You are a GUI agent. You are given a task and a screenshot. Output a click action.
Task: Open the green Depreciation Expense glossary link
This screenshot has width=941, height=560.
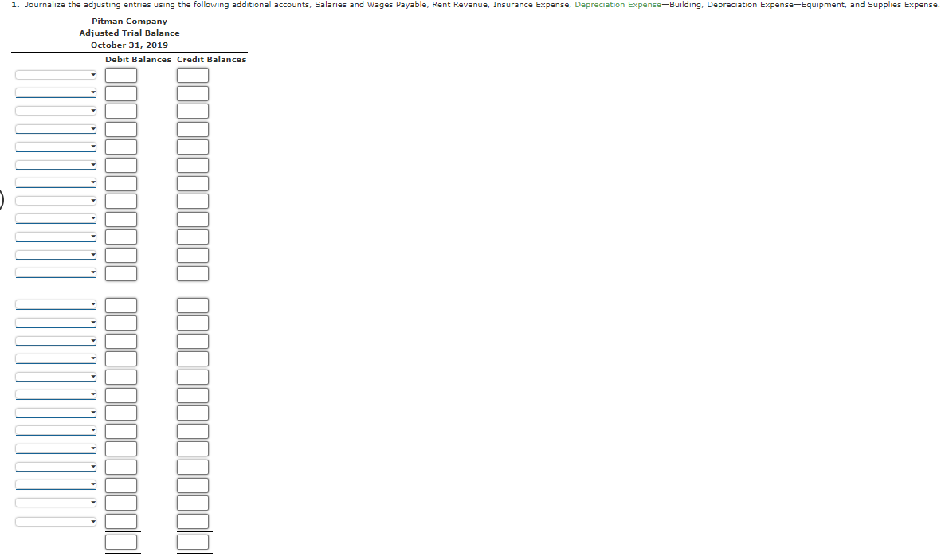[618, 5]
